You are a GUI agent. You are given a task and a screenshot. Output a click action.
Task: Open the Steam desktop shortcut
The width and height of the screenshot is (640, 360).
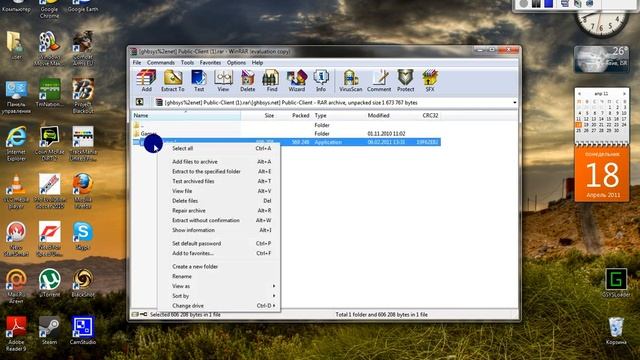tap(49, 331)
